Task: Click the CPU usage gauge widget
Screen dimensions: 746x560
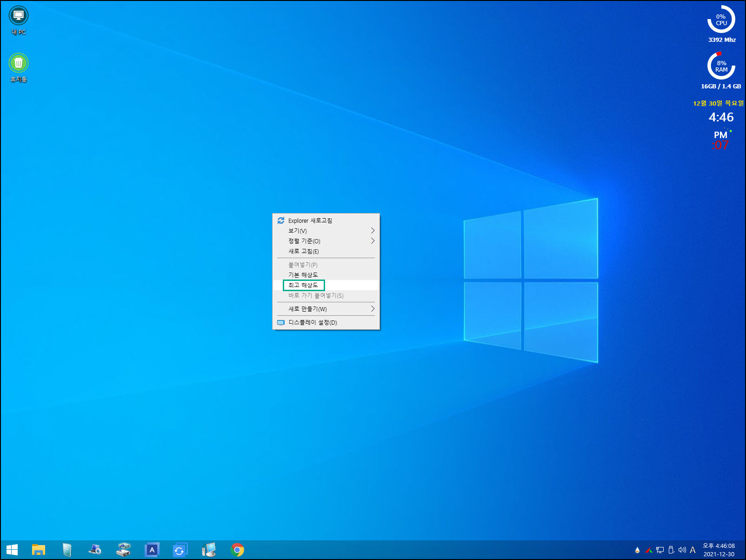Action: click(x=721, y=20)
